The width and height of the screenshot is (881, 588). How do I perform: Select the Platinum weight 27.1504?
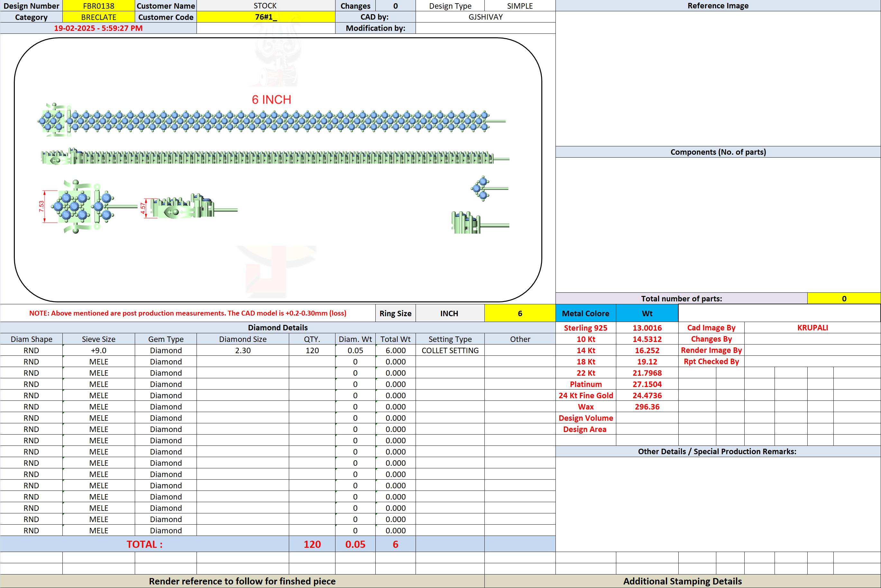(x=647, y=384)
